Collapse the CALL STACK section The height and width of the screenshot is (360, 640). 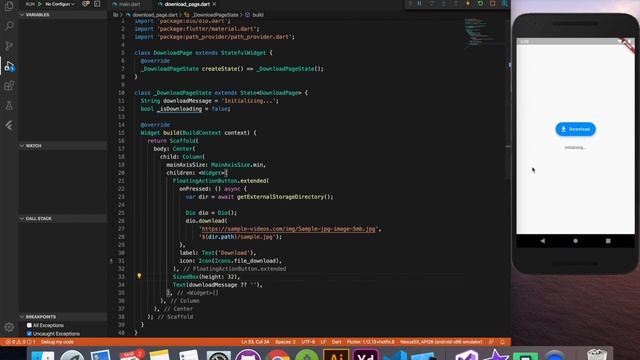(63, 218)
